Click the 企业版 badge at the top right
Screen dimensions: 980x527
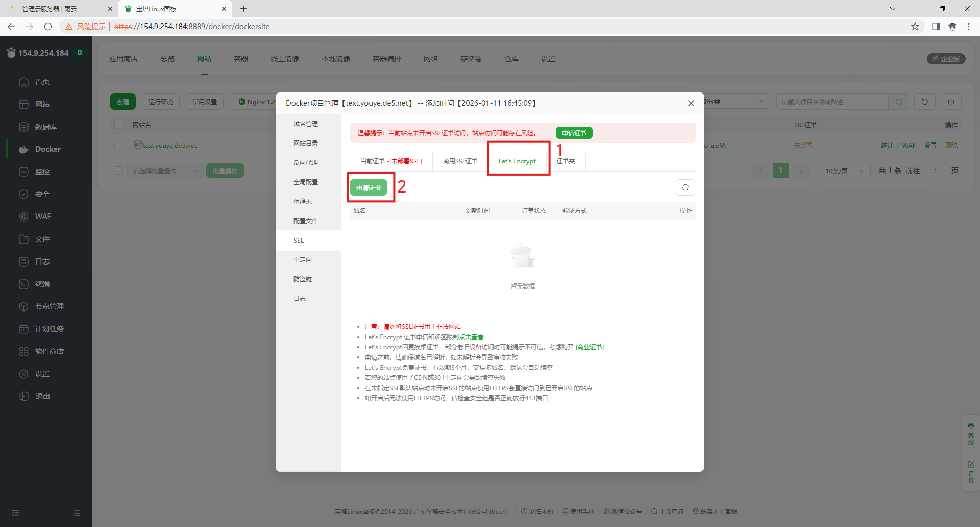point(946,59)
